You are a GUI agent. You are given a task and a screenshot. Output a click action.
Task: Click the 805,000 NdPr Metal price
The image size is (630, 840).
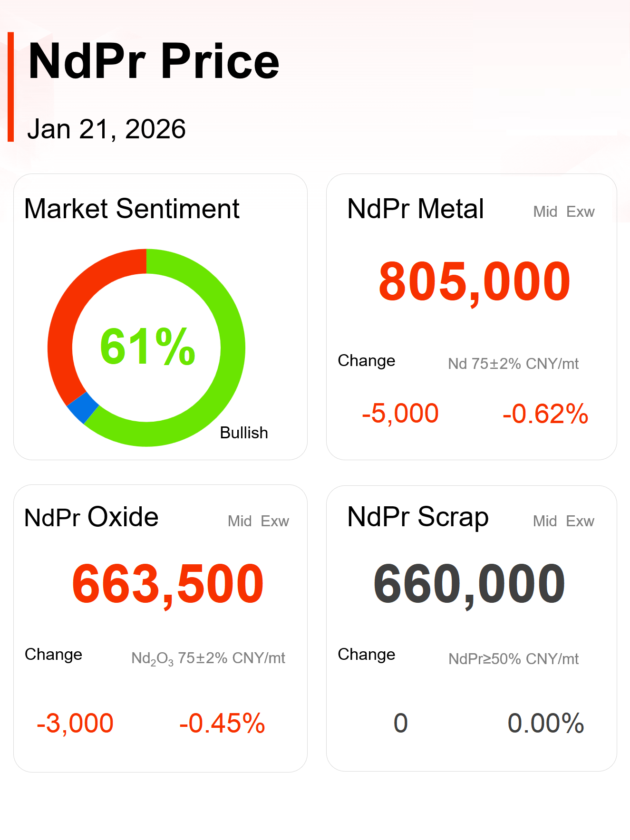tap(474, 282)
